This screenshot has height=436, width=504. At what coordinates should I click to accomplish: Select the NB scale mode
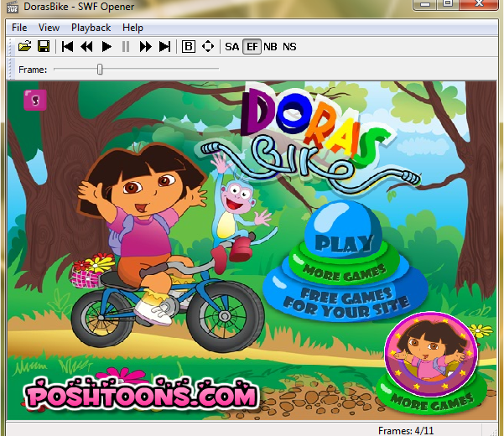(270, 47)
